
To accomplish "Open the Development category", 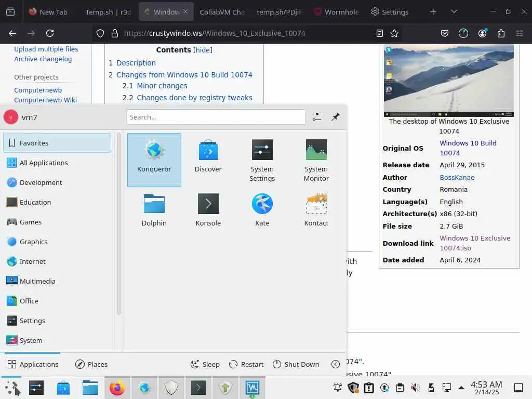I will point(57,182).
